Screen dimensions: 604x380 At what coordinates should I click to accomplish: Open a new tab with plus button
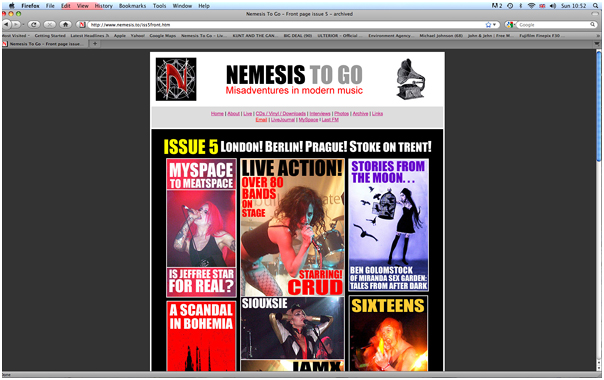[95, 44]
